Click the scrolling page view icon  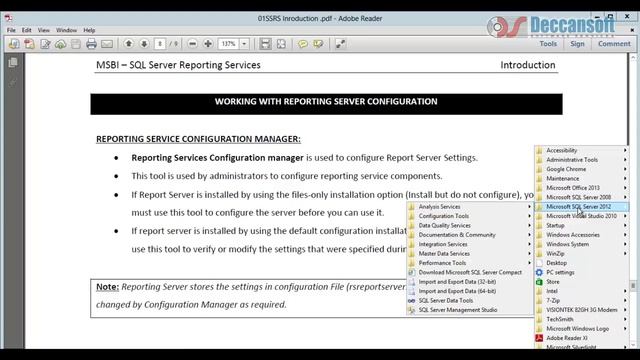265,44
